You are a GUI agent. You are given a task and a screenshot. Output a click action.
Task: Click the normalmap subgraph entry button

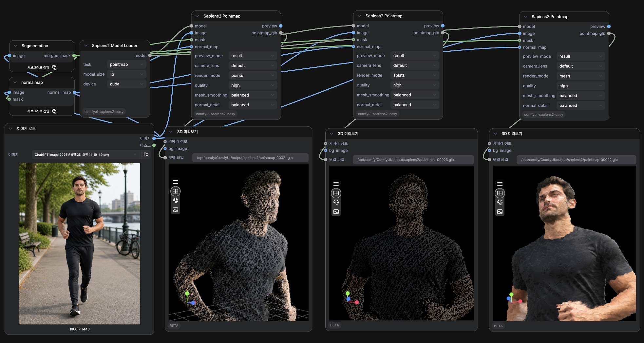(x=42, y=111)
